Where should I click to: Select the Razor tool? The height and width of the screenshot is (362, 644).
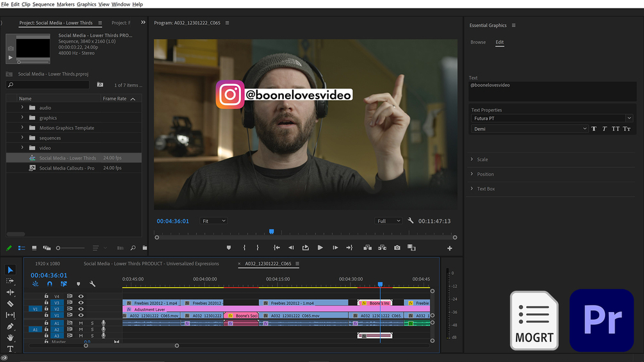point(10,304)
